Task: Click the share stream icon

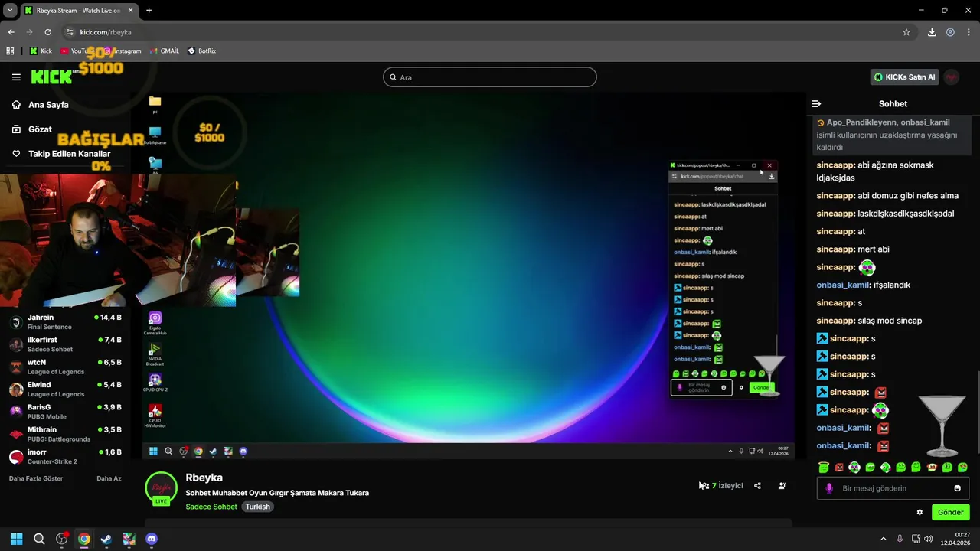Action: click(x=757, y=486)
